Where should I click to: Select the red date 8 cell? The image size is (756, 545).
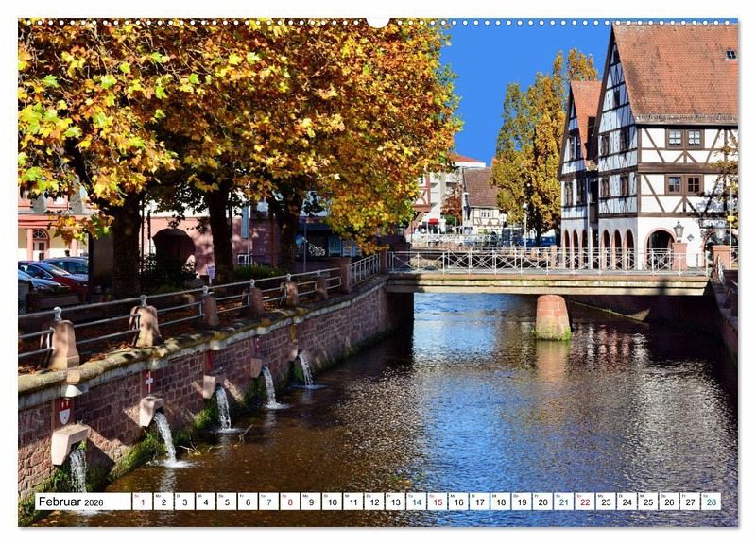coord(290,502)
